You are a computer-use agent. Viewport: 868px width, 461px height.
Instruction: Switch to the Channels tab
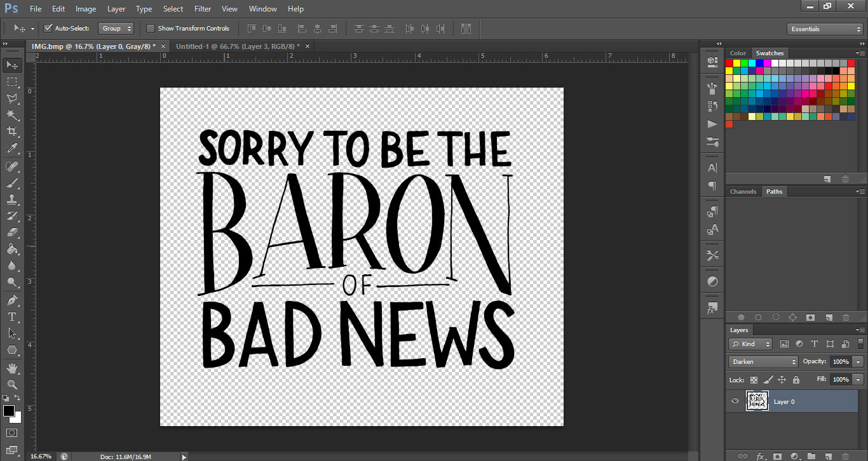pos(743,191)
